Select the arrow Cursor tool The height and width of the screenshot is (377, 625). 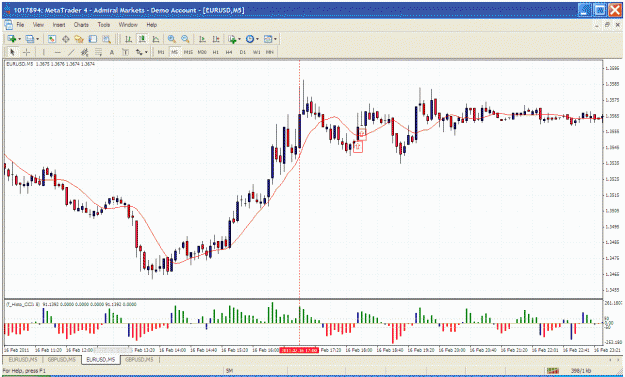pos(12,52)
